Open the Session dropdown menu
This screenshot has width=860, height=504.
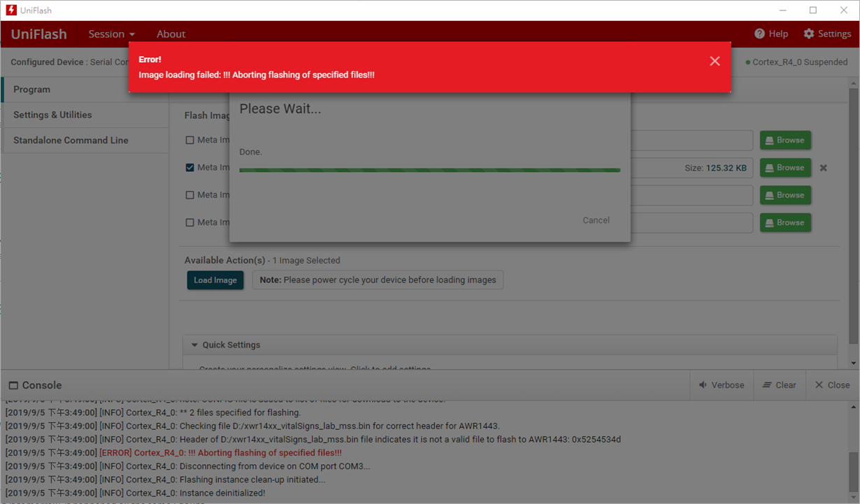pyautogui.click(x=111, y=34)
